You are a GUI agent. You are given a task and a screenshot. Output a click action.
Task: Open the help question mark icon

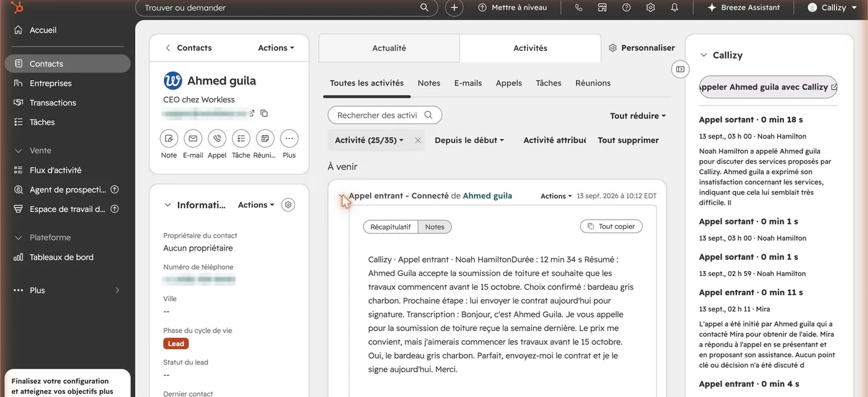point(626,7)
